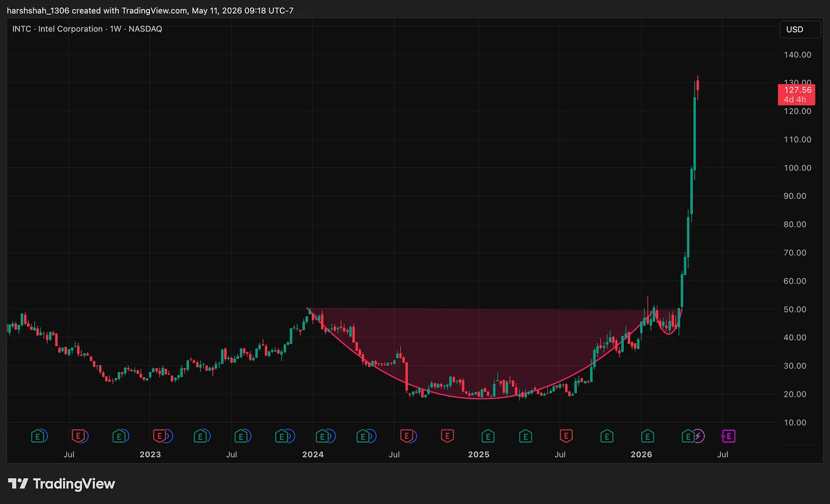Open the USD currency selector
830x504 pixels.
800,29
